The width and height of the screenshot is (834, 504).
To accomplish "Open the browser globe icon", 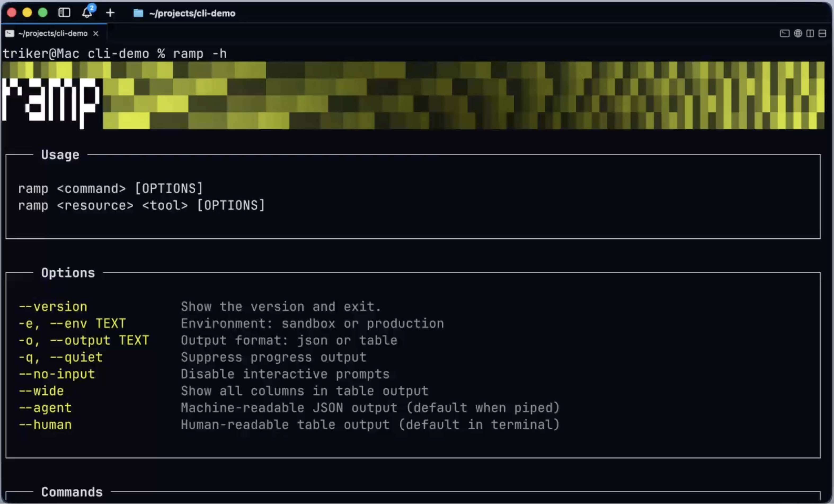I will pos(798,33).
